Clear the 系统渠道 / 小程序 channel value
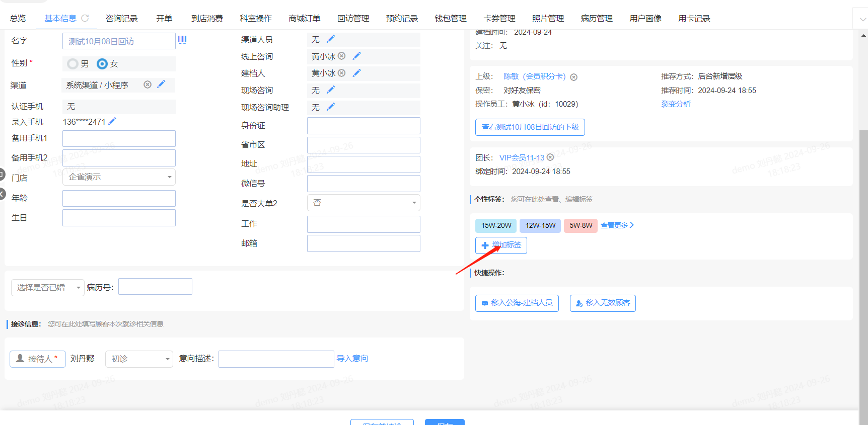868x425 pixels. (148, 84)
